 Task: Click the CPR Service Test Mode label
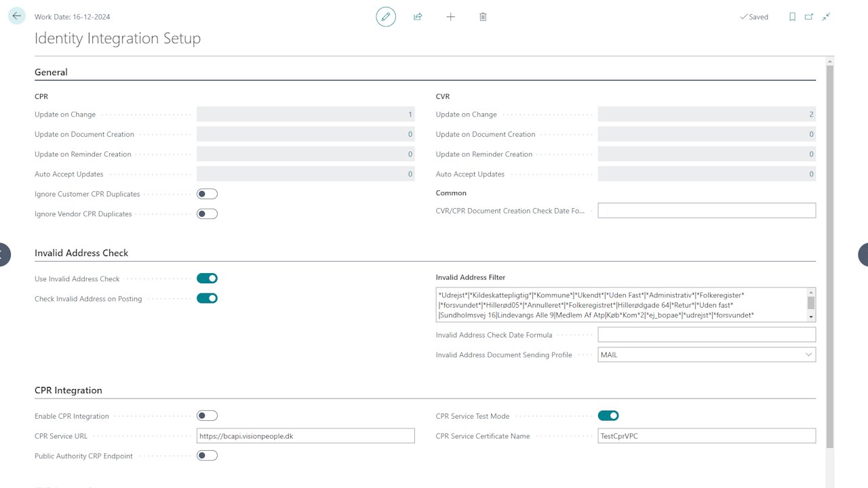coord(473,416)
